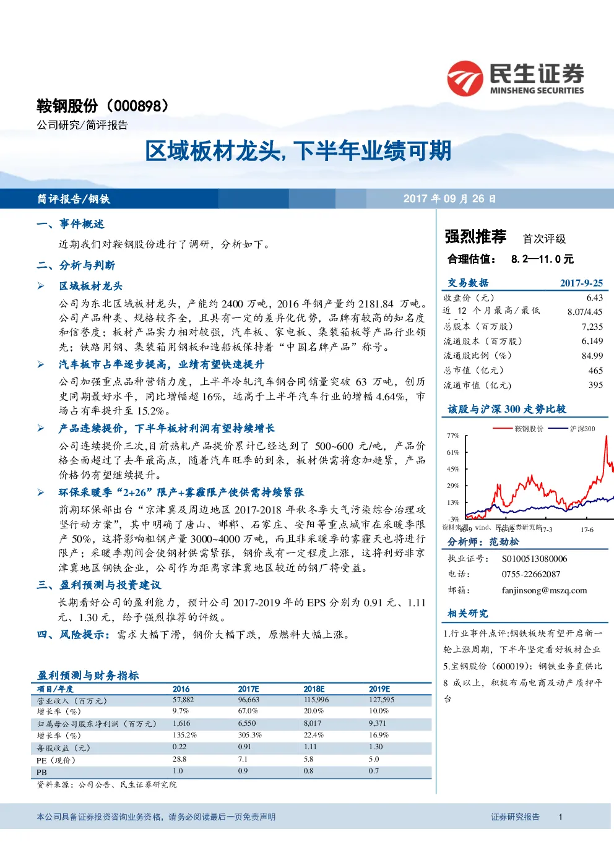Click the email fanjinsong@mszq.com
This screenshot has height=868, width=614.
click(x=544, y=590)
